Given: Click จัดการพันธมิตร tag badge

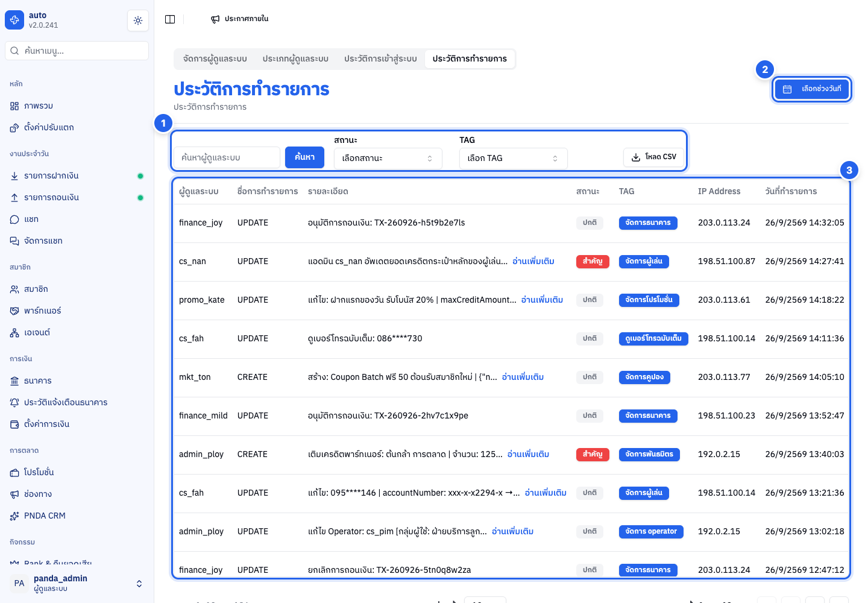Looking at the screenshot, I should 649,455.
